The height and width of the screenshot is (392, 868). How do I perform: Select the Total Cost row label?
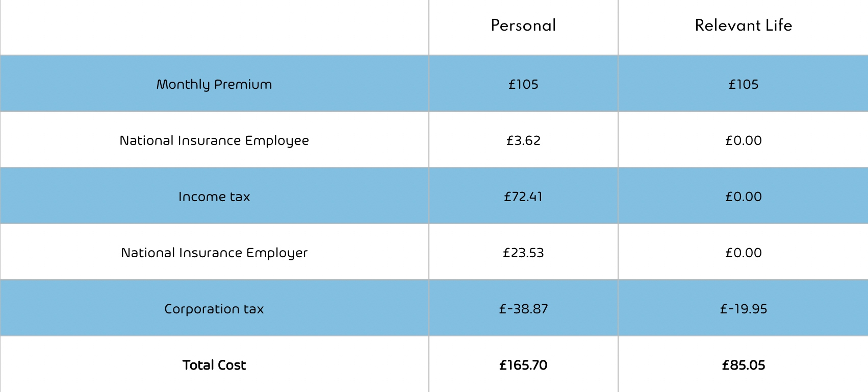click(x=214, y=365)
